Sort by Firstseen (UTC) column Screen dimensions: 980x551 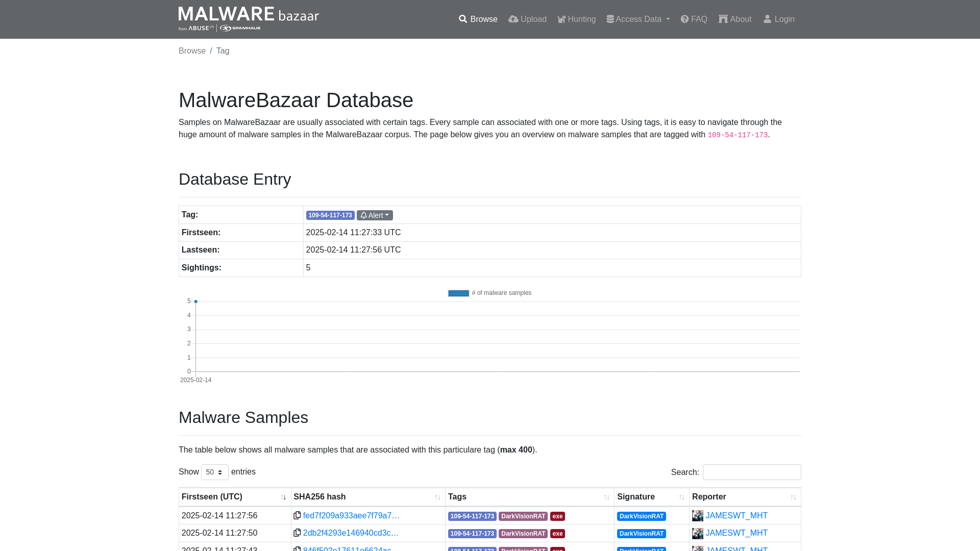pyautogui.click(x=235, y=497)
